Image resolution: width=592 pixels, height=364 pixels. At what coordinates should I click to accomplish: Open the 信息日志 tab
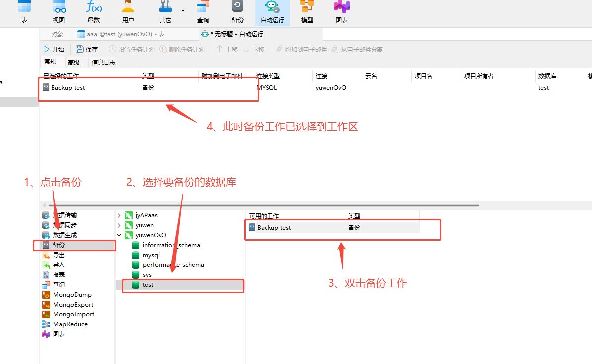coord(103,62)
